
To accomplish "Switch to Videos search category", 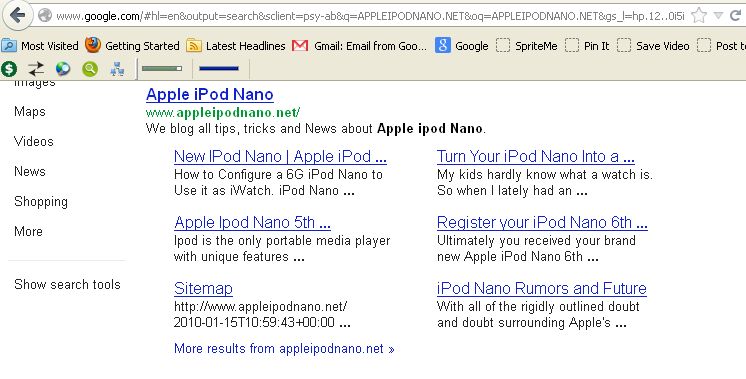I will pos(34,142).
